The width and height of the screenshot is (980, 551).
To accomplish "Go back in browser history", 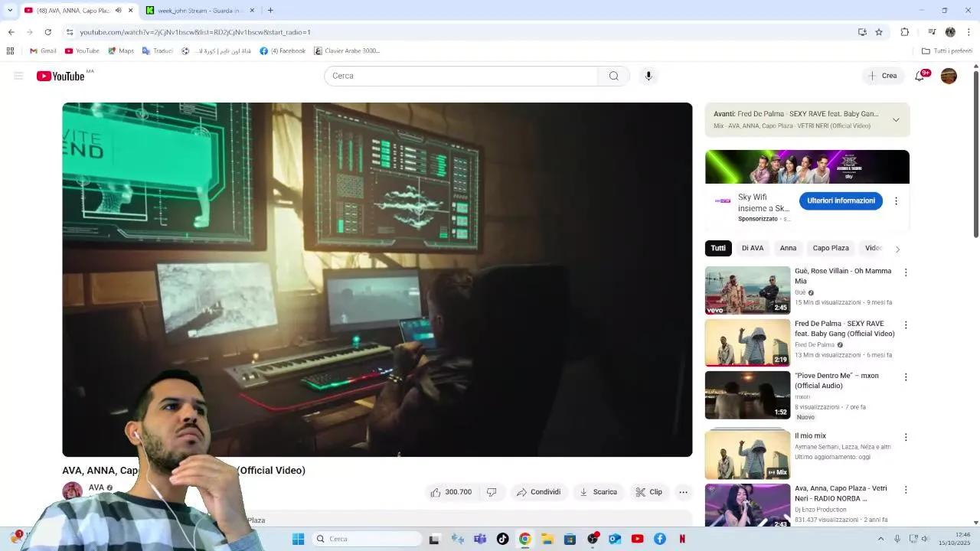I will click(x=11, y=32).
